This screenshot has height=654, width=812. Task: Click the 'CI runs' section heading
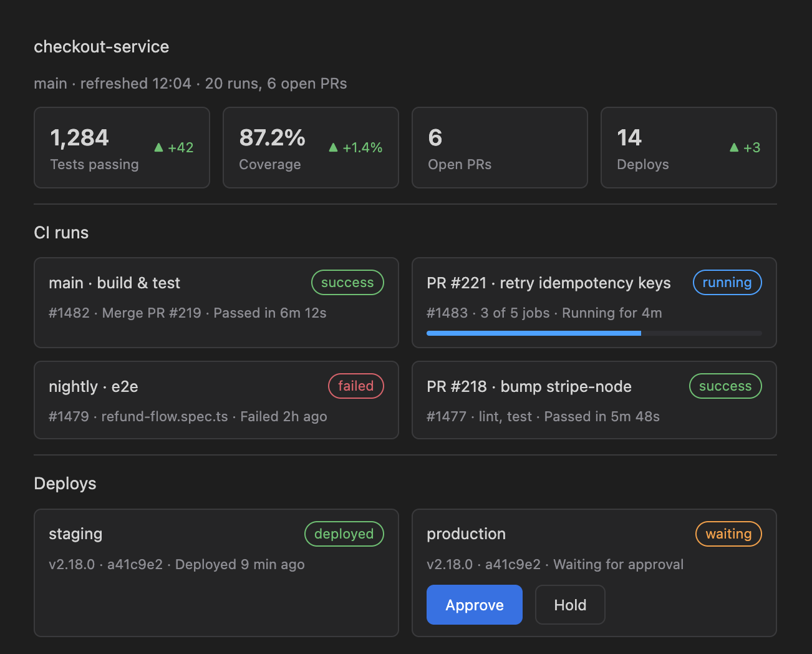point(61,233)
